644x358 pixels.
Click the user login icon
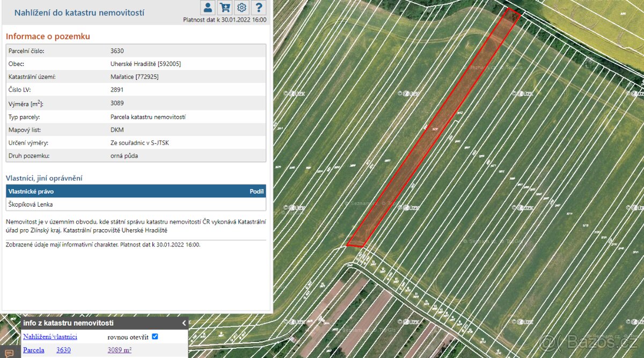(208, 8)
